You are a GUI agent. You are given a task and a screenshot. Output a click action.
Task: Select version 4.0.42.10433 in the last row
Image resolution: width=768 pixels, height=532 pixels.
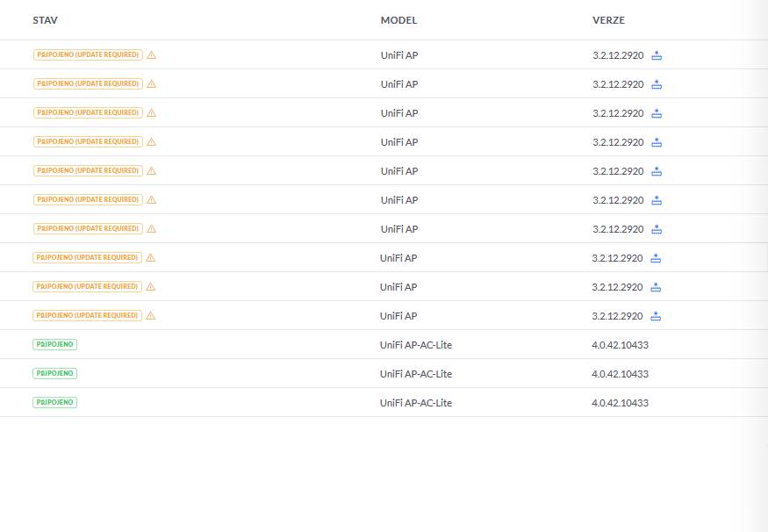[620, 403]
